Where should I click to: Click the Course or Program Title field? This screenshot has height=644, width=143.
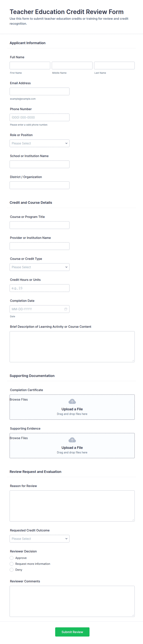[40, 225]
